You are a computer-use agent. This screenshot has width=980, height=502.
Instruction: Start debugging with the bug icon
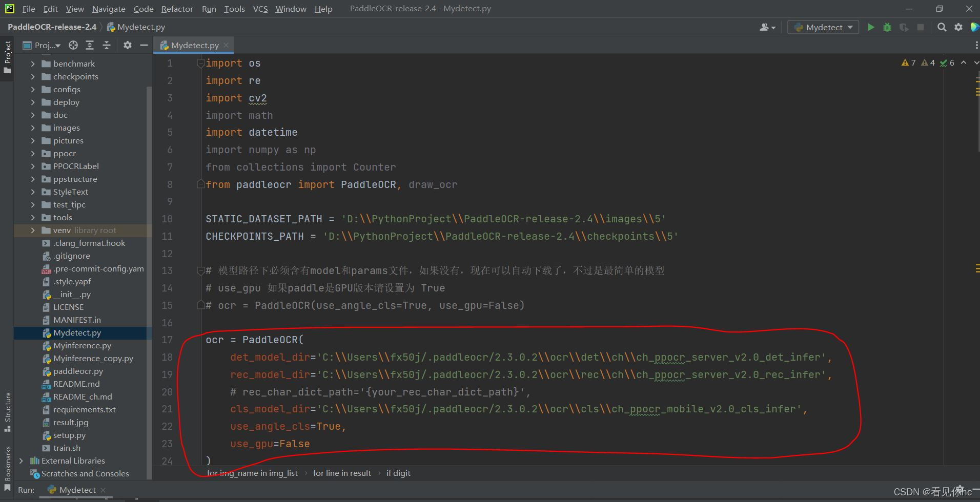(887, 27)
